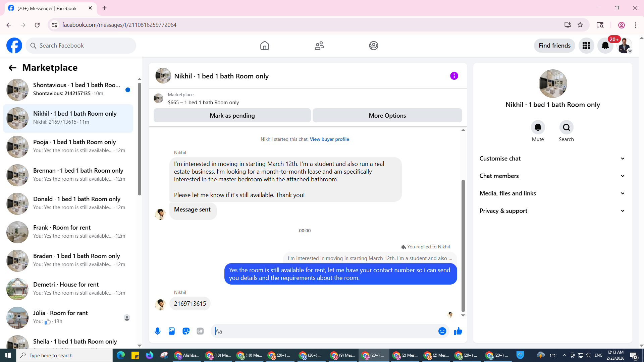Image resolution: width=644 pixels, height=362 pixels.
Task: Click the More Options button
Action: pyautogui.click(x=387, y=116)
